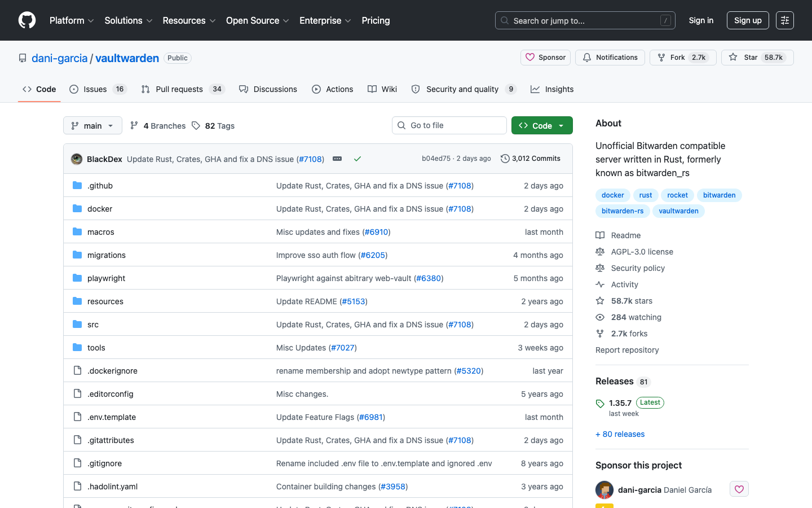The width and height of the screenshot is (812, 508).
Task: Click the Go to file field
Action: (449, 125)
